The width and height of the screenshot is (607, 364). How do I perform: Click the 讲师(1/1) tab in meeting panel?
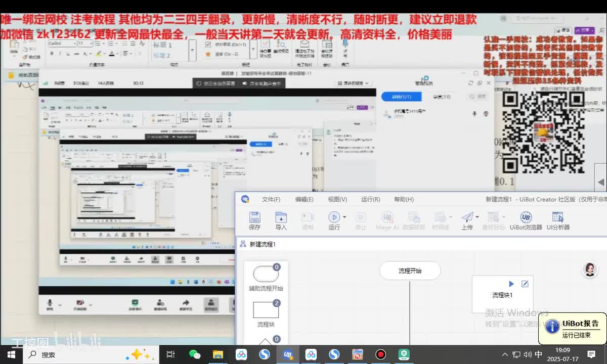point(403,97)
